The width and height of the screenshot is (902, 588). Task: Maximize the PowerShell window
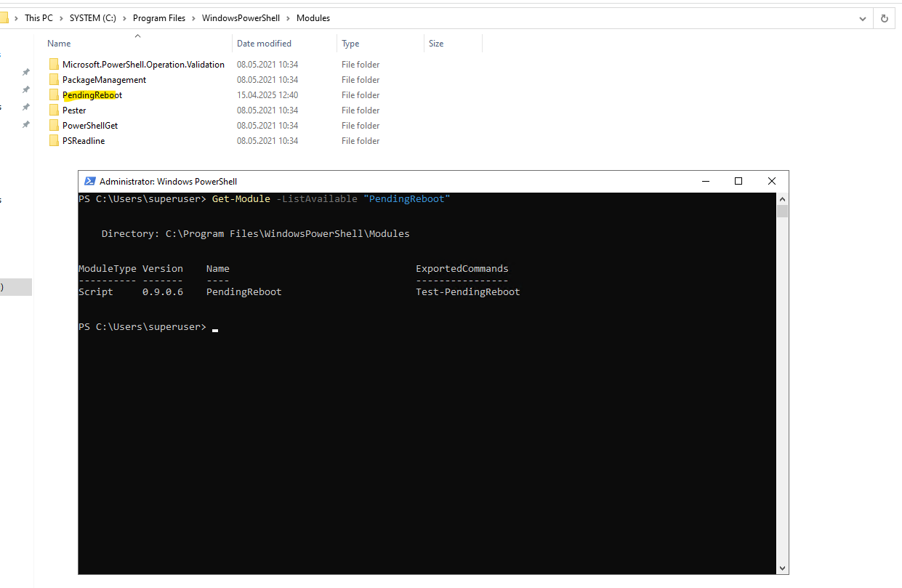click(738, 182)
